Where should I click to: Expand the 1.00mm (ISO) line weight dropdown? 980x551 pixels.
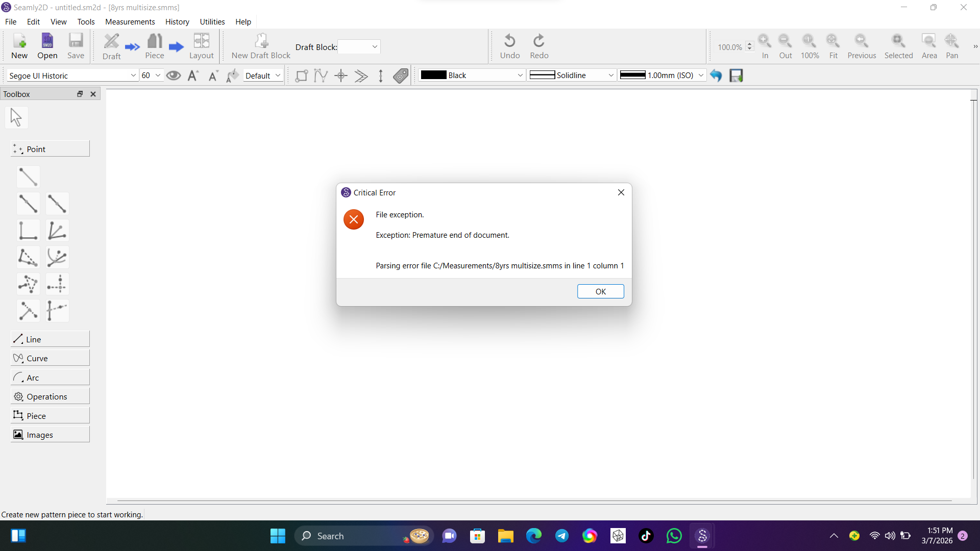(x=701, y=76)
